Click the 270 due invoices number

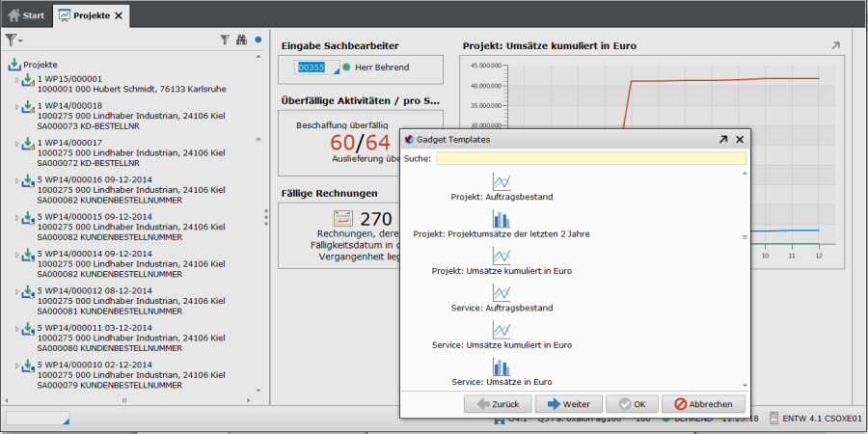point(376,219)
